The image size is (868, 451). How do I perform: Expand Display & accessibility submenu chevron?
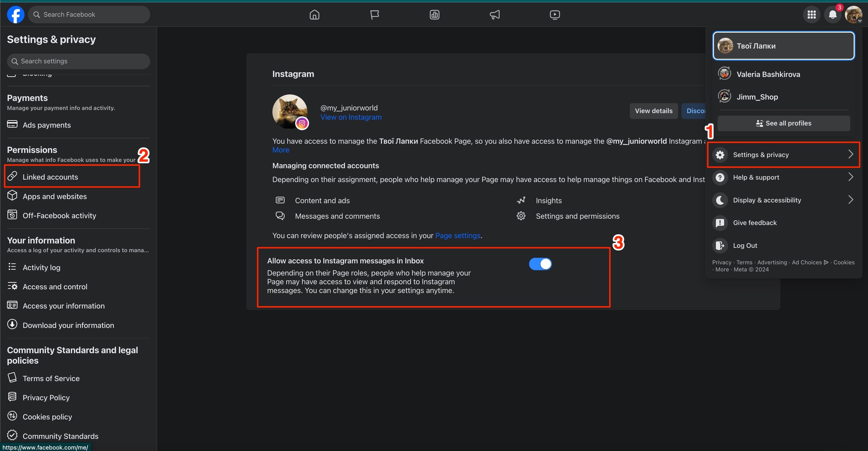pos(851,200)
